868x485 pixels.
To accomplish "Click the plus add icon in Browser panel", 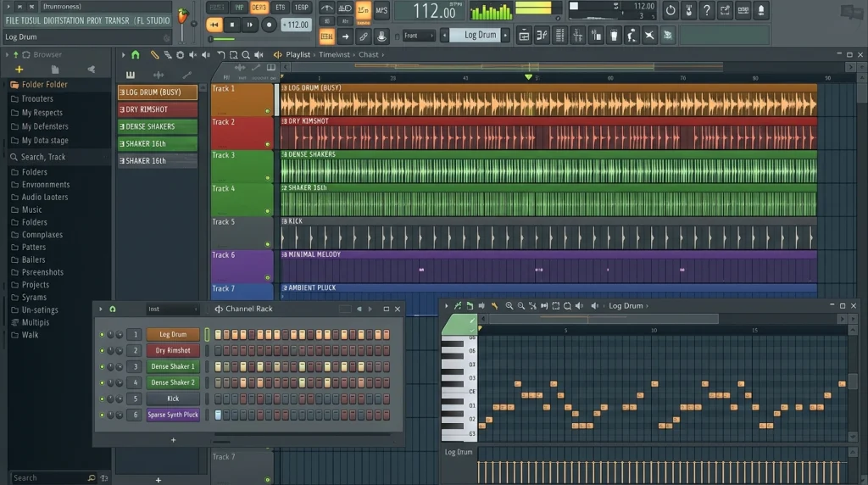I will click(19, 70).
